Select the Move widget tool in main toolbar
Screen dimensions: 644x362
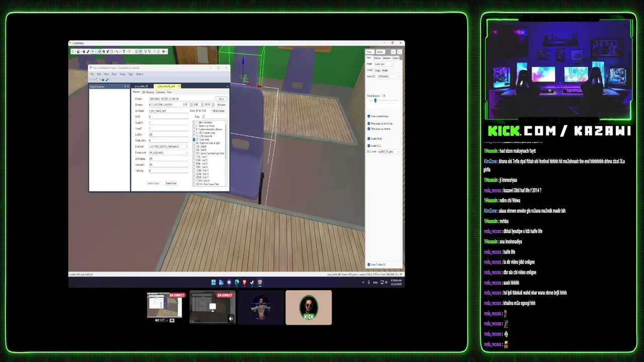100,51
